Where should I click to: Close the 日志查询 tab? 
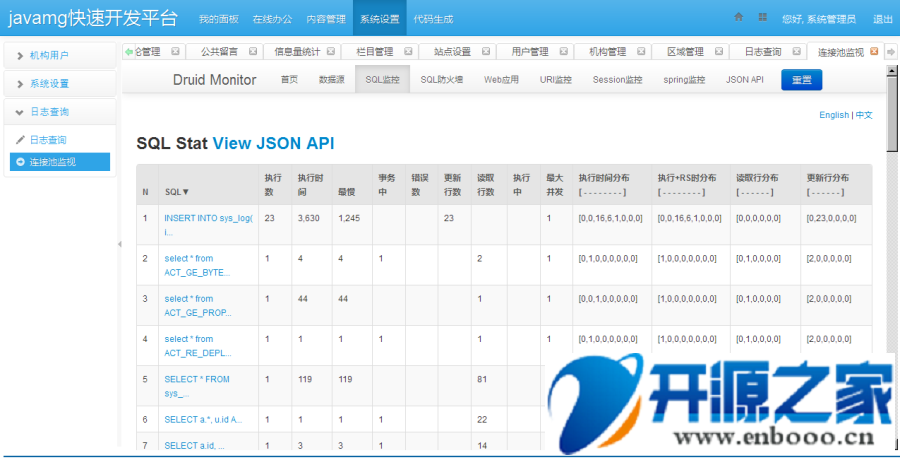(x=796, y=52)
